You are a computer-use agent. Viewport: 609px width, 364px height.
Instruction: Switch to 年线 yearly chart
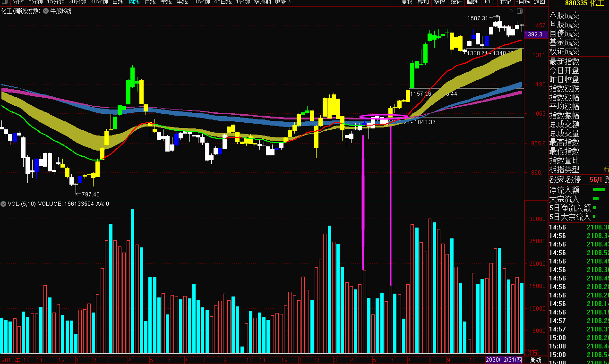point(182,2)
